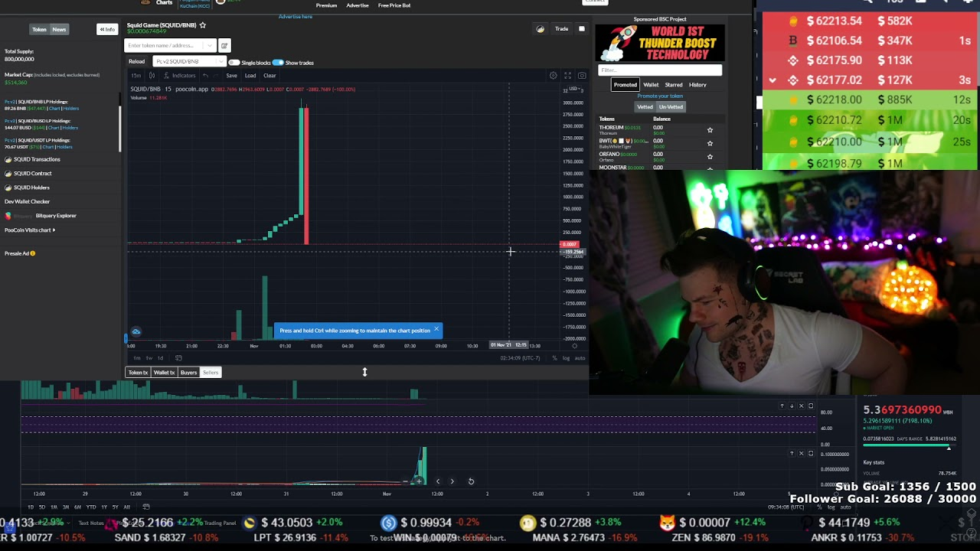Image resolution: width=980 pixels, height=551 pixels.
Task: Open the 15m timeframe selector
Action: 136,75
